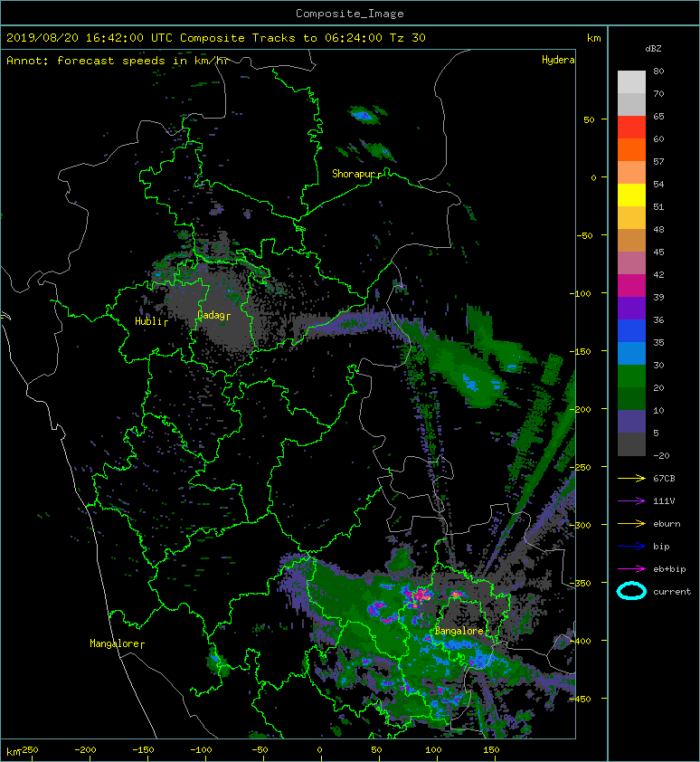Click the 36 value on dBZ scale
The image size is (700, 762).
(x=658, y=319)
